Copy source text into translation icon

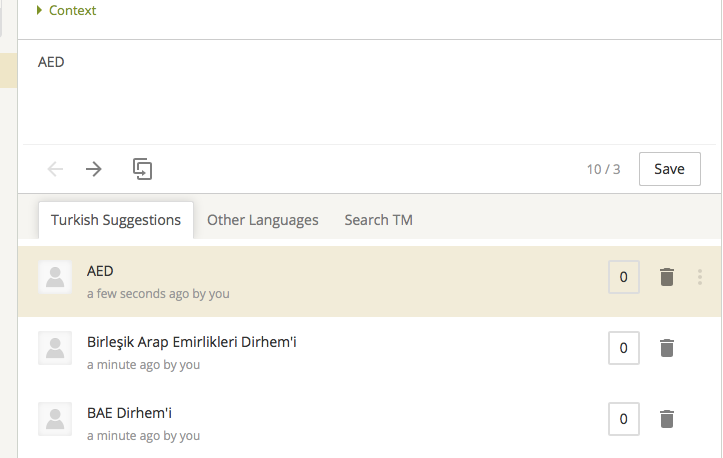(x=142, y=169)
